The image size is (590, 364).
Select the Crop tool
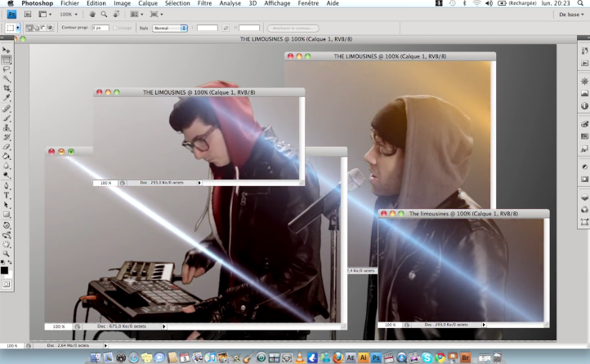click(x=7, y=88)
